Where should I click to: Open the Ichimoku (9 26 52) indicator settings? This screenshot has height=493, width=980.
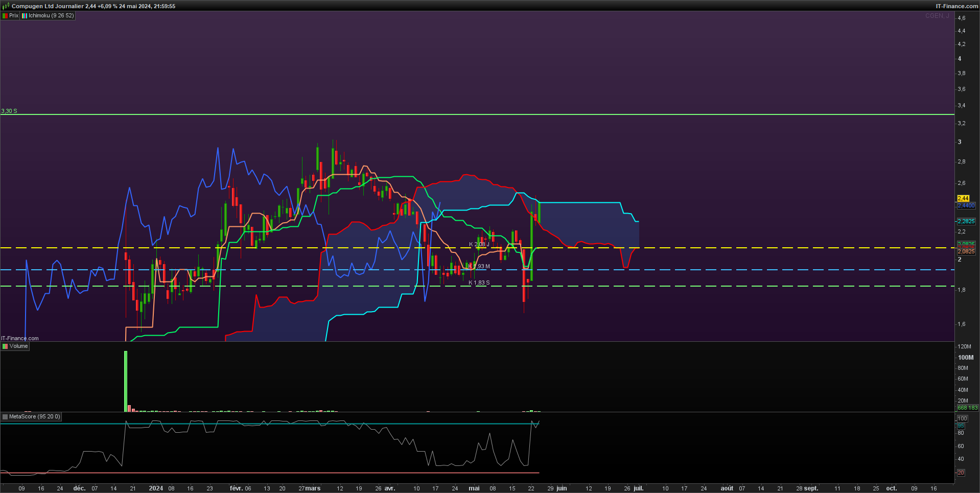[51, 16]
